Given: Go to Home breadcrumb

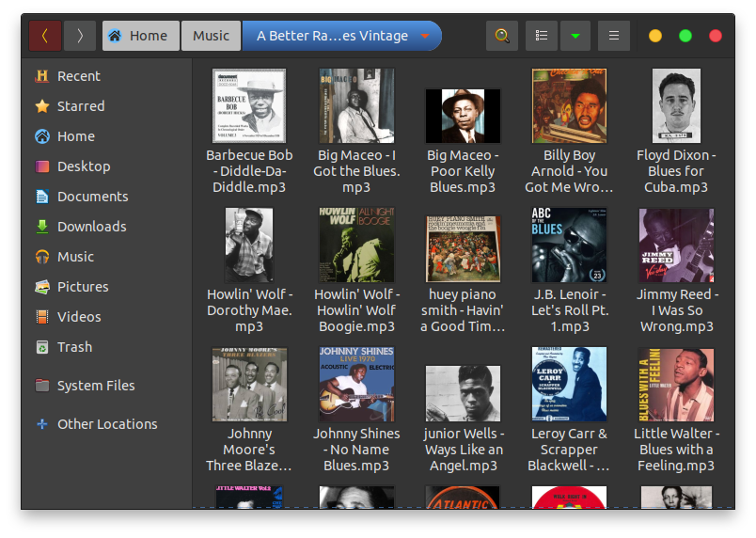Looking at the screenshot, I should [x=141, y=36].
